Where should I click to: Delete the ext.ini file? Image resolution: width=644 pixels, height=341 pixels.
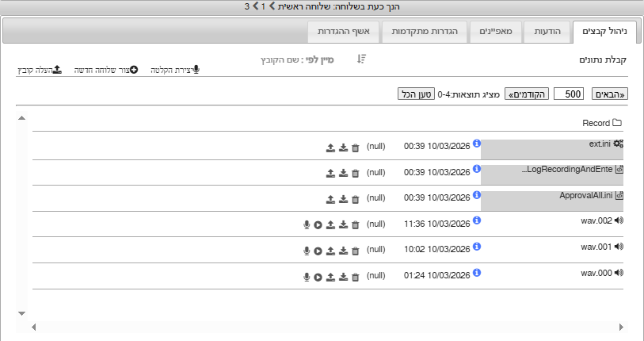[355, 148]
